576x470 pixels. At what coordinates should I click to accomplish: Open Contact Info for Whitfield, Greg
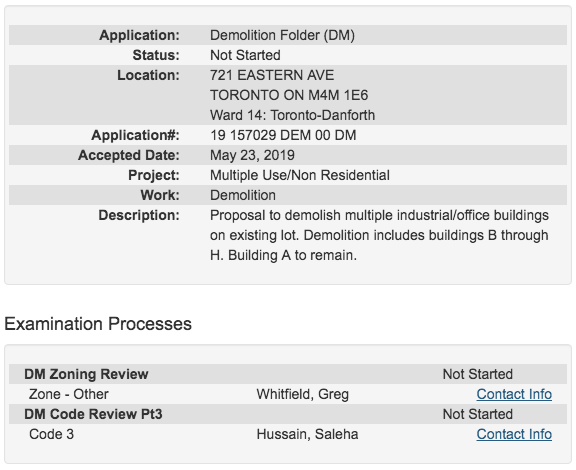click(514, 394)
